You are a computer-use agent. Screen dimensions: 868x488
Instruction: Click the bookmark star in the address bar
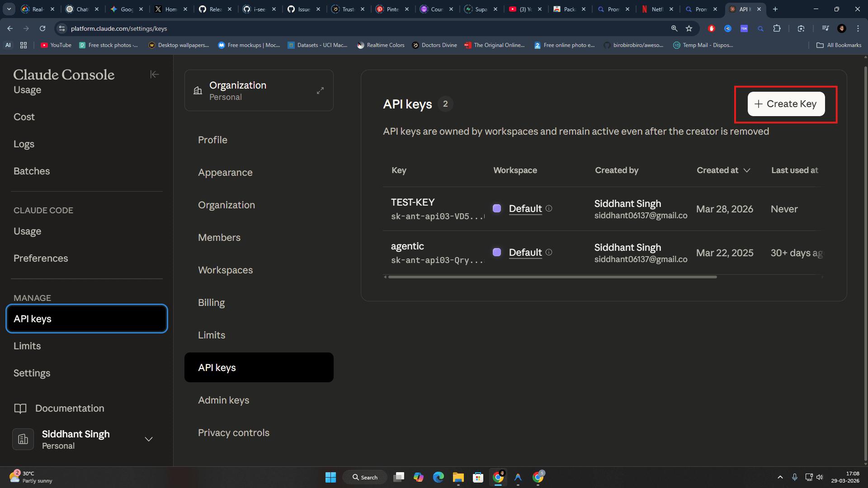pos(689,28)
